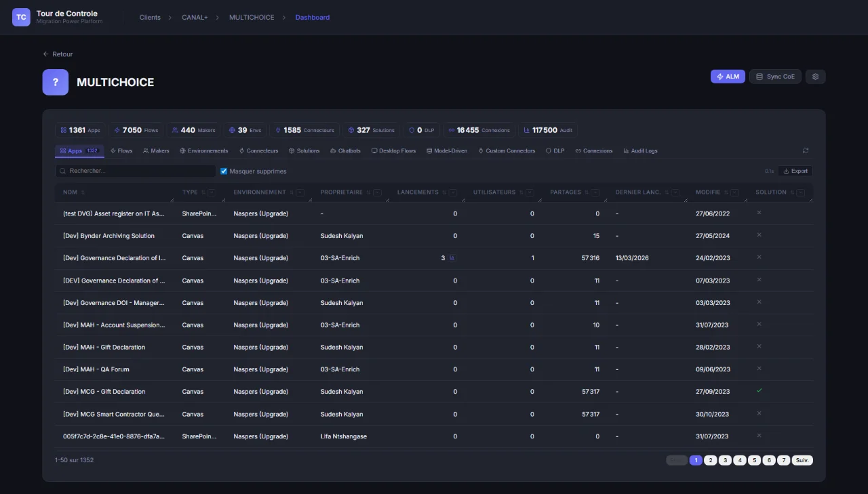Switch to the Model-Driven tab
This screenshot has height=494, width=868.
(x=447, y=151)
